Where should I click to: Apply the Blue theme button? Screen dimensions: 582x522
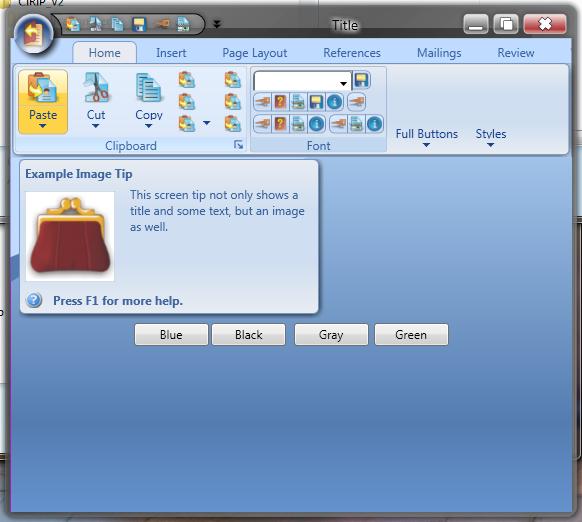click(171, 335)
